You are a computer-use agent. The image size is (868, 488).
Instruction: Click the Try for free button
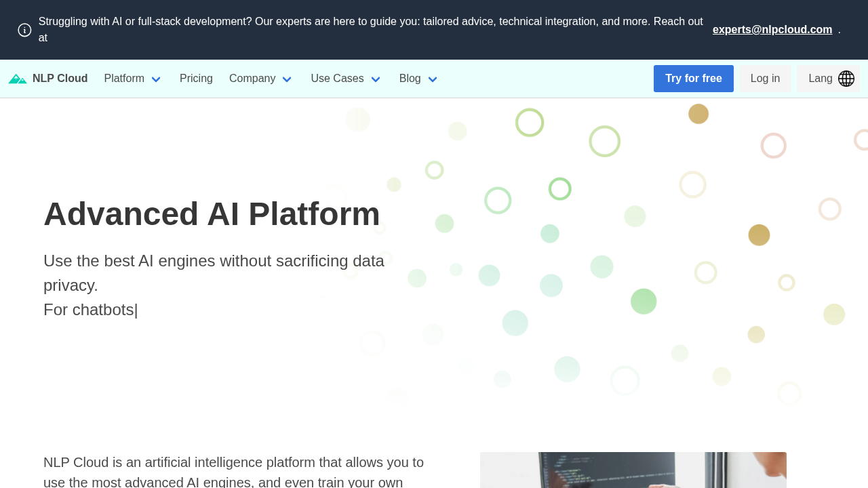point(694,79)
